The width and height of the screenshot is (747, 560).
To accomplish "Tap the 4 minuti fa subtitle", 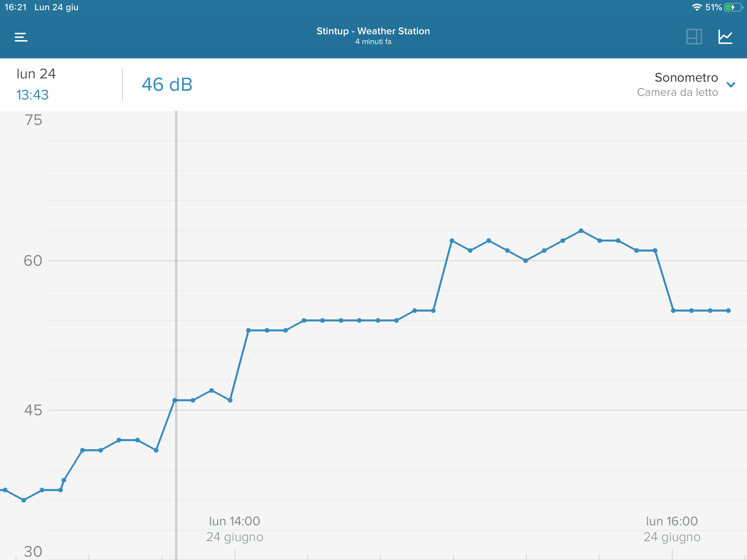I will click(x=373, y=42).
